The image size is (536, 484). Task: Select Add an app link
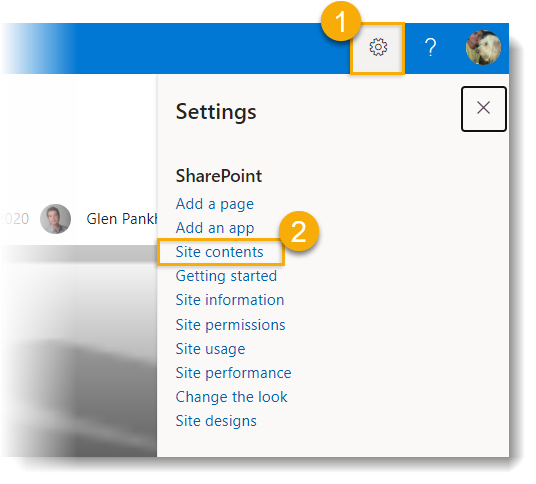pyautogui.click(x=215, y=228)
